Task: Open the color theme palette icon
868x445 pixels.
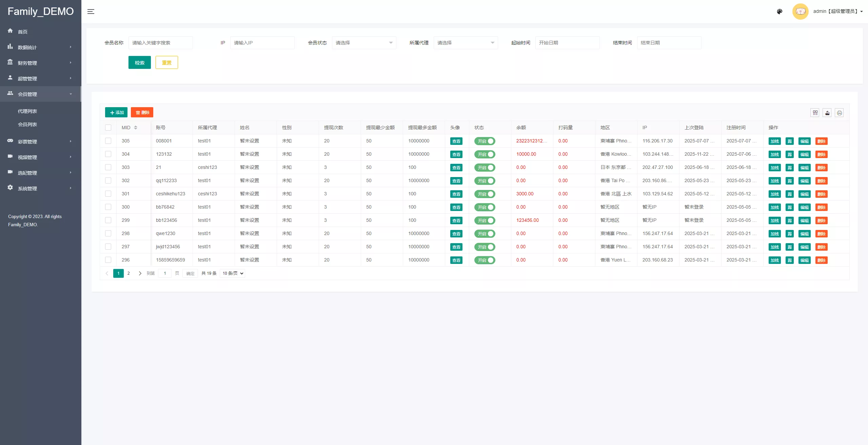Action: 780,12
